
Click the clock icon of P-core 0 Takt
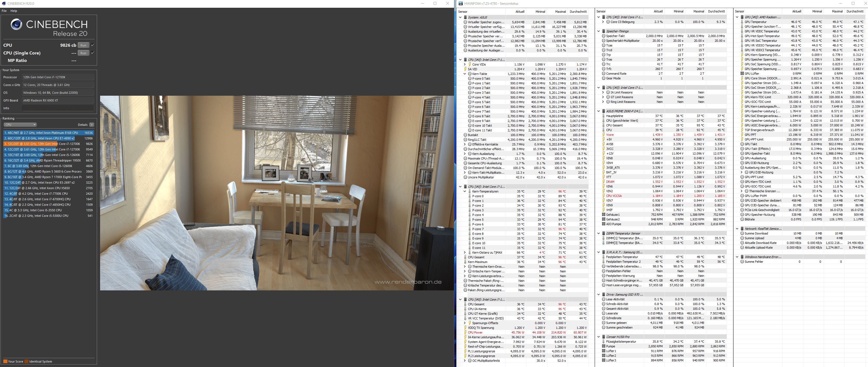pyautogui.click(x=470, y=79)
